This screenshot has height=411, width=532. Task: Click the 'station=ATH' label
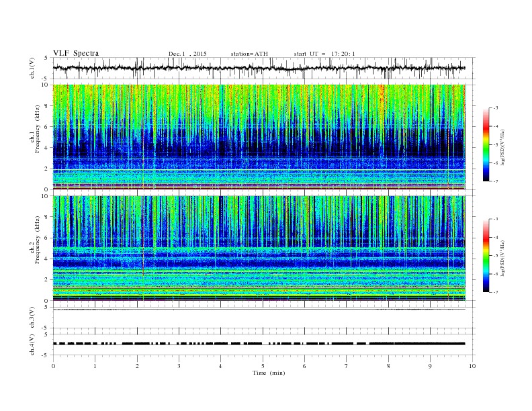pyautogui.click(x=249, y=54)
